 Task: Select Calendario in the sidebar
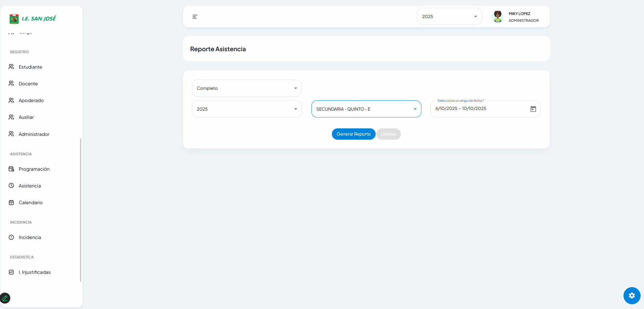tap(31, 202)
